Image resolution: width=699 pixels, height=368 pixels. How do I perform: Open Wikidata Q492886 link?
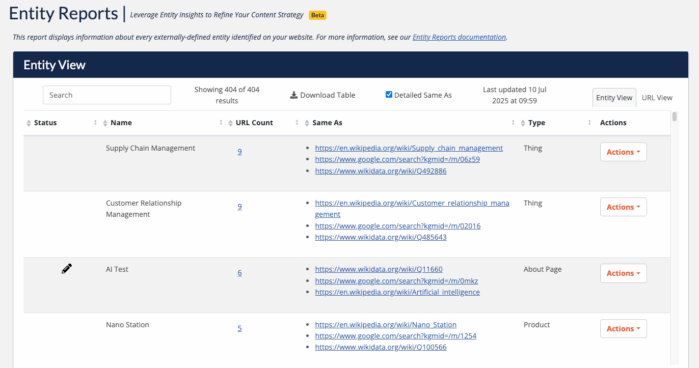[380, 171]
